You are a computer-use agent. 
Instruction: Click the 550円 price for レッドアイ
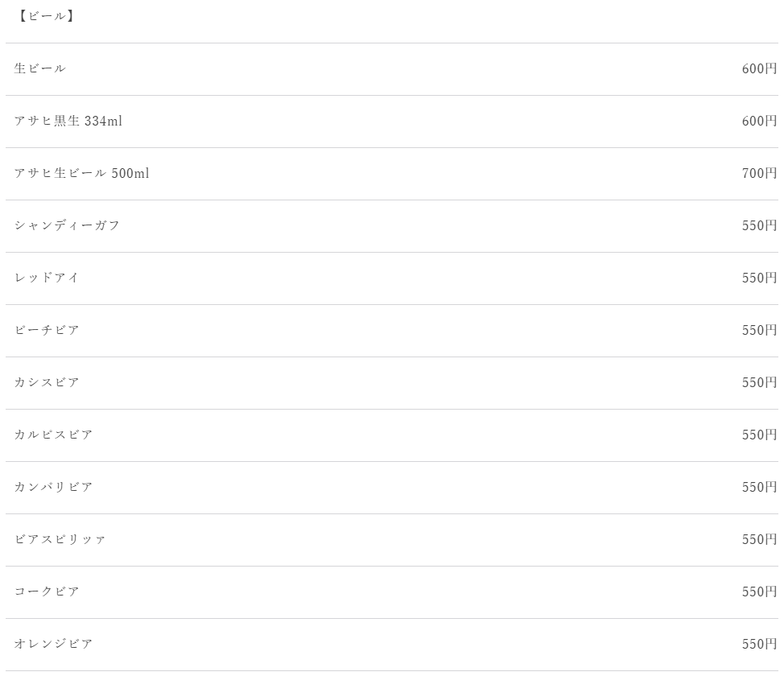click(760, 278)
